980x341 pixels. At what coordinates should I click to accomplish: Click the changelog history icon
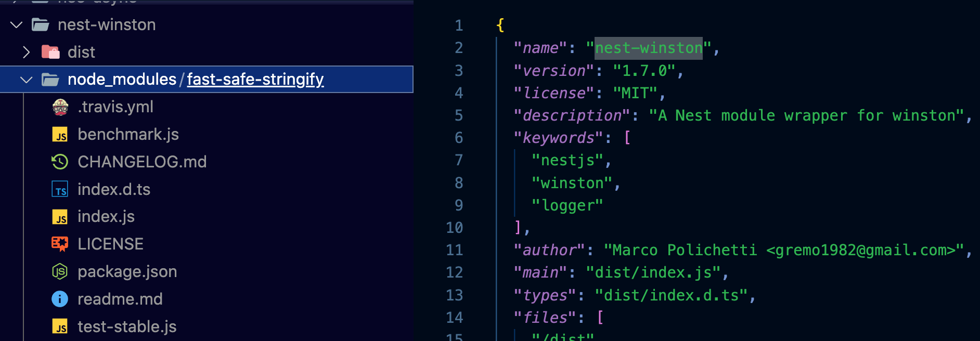(x=60, y=162)
